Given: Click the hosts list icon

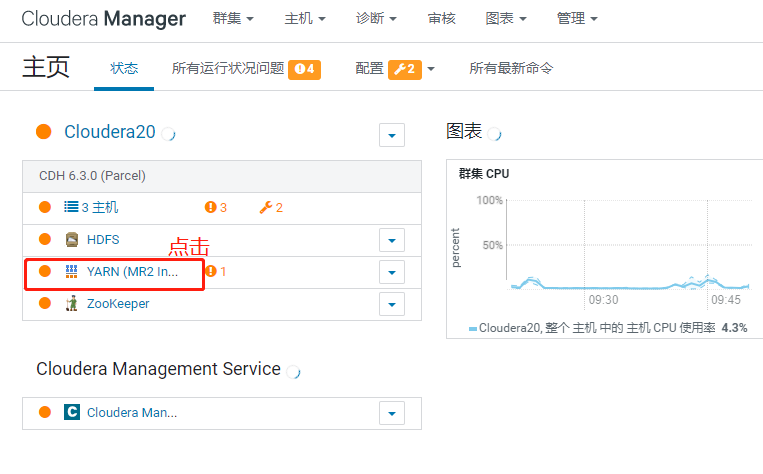Looking at the screenshot, I should point(71,207).
